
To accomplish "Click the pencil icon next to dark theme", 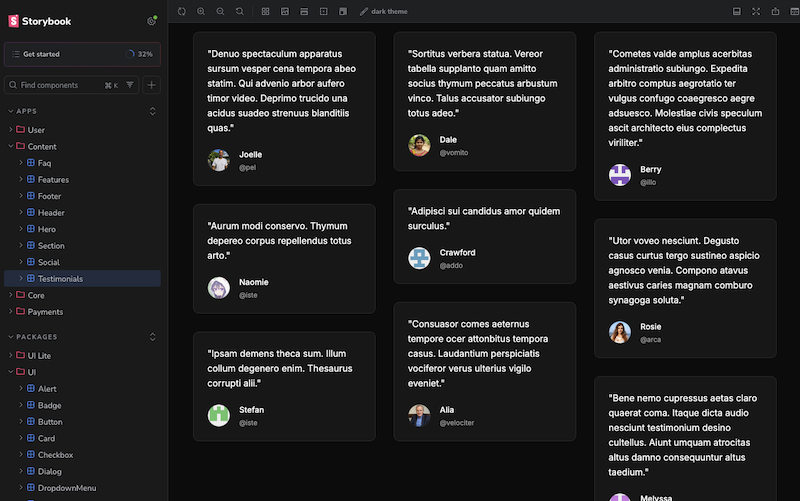I will click(x=363, y=11).
